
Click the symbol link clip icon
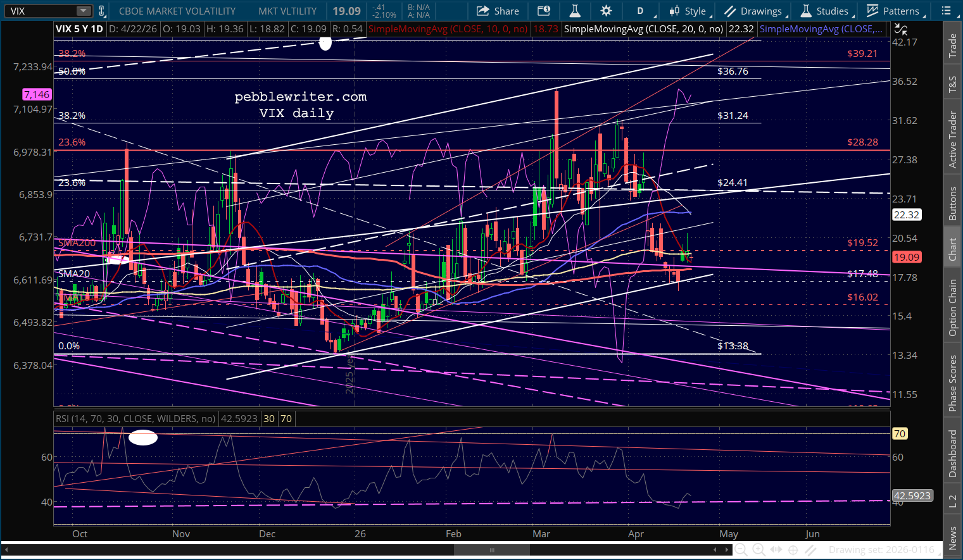point(102,11)
